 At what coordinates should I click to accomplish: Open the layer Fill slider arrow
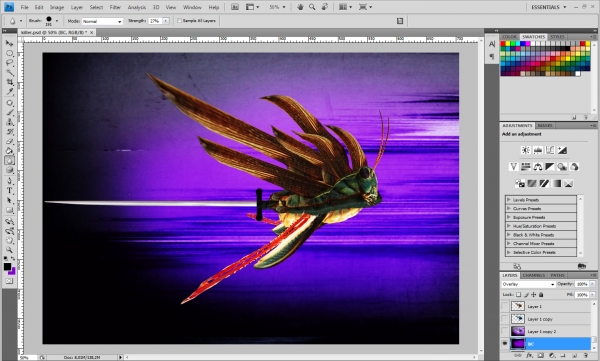[x=592, y=295]
